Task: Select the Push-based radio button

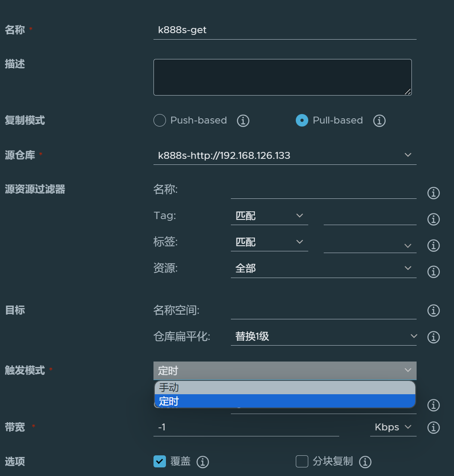Action: pos(160,121)
